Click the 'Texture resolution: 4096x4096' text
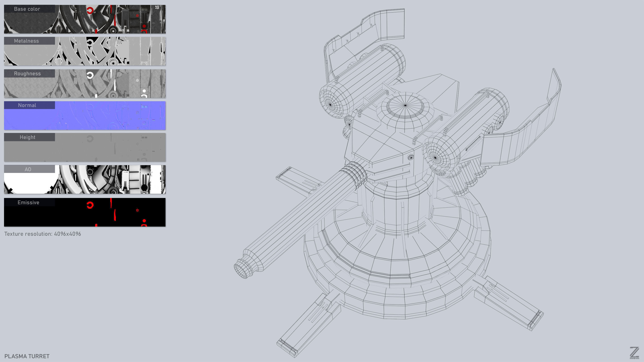 (42, 234)
